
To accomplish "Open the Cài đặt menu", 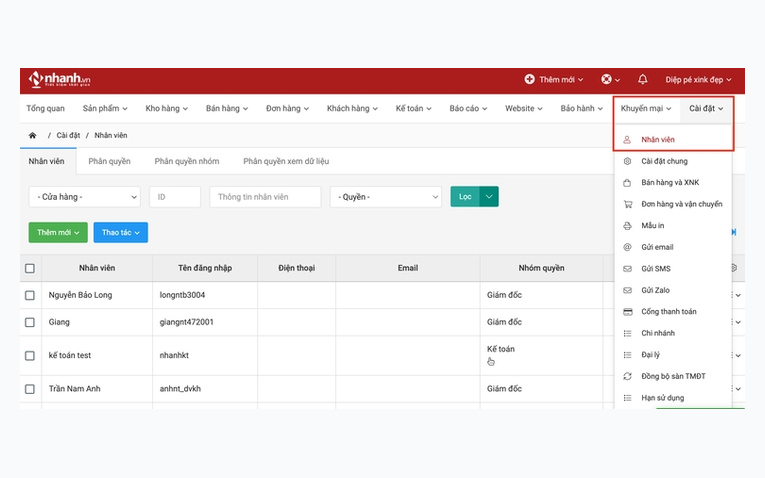I will 706,108.
